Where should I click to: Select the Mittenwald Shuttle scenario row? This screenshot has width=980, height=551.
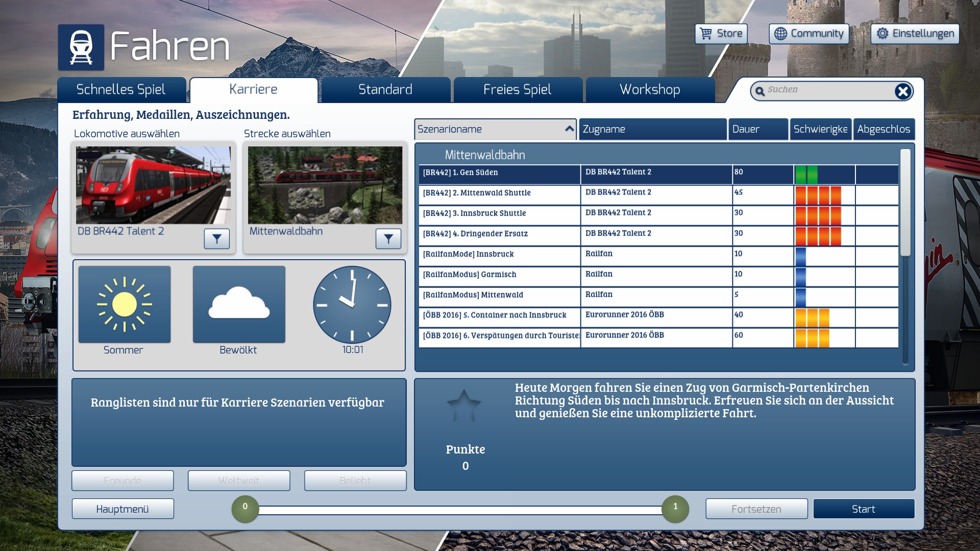coord(499,193)
